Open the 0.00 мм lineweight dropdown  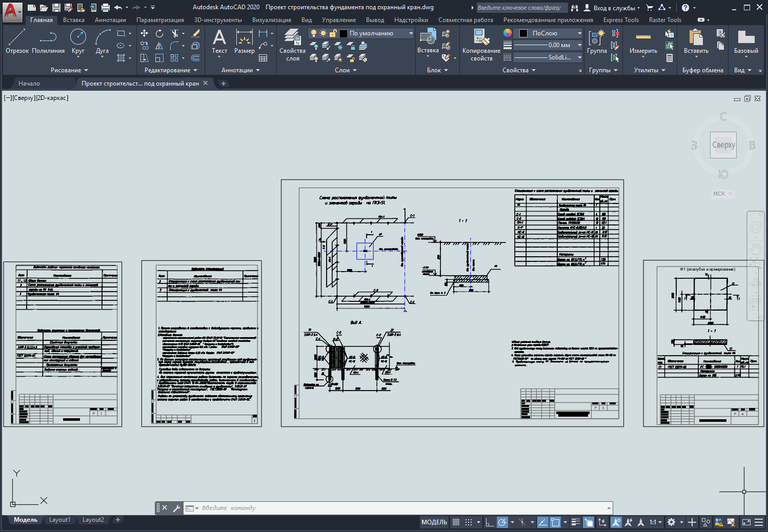(x=548, y=45)
